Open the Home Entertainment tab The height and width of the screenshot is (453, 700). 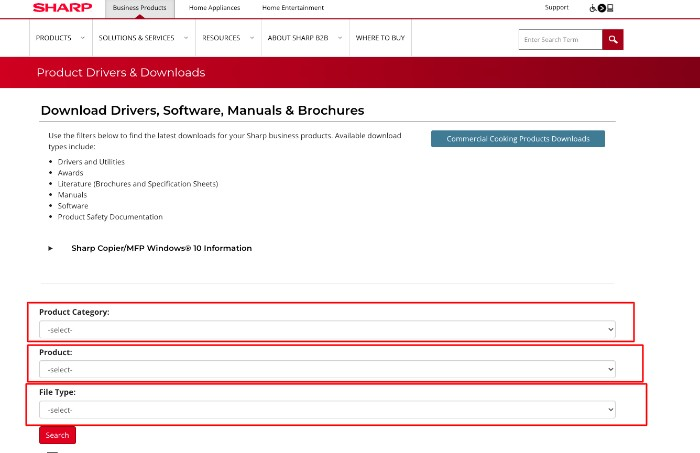click(293, 8)
